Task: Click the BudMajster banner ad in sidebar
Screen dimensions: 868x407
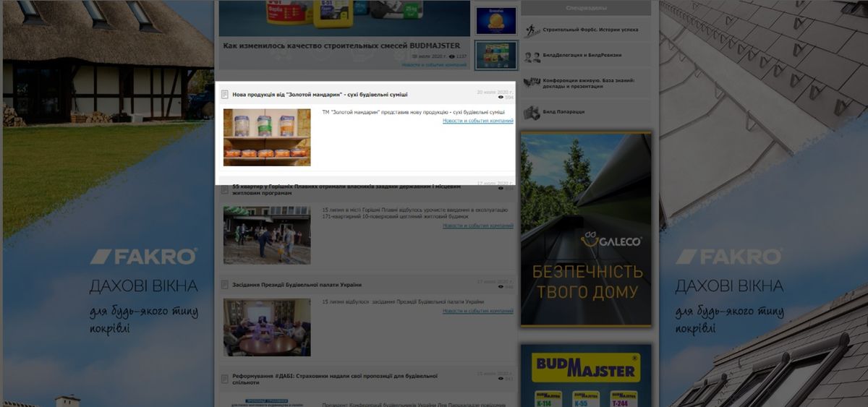Action: 586,375
